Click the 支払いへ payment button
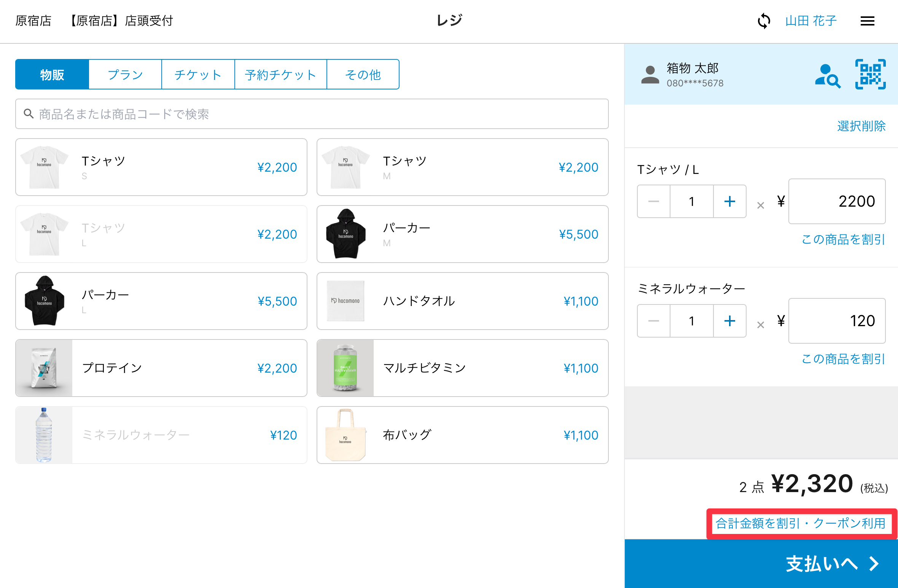The height and width of the screenshot is (588, 898). click(761, 564)
